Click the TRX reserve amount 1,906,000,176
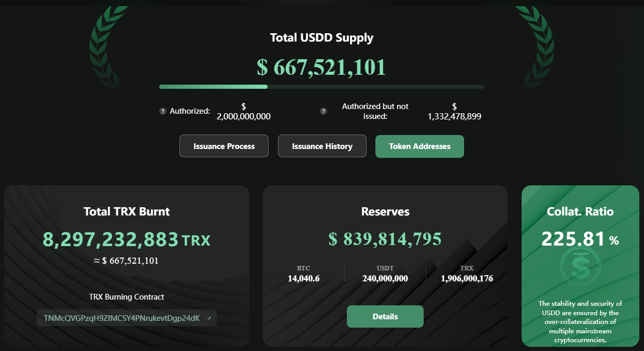 [467, 278]
